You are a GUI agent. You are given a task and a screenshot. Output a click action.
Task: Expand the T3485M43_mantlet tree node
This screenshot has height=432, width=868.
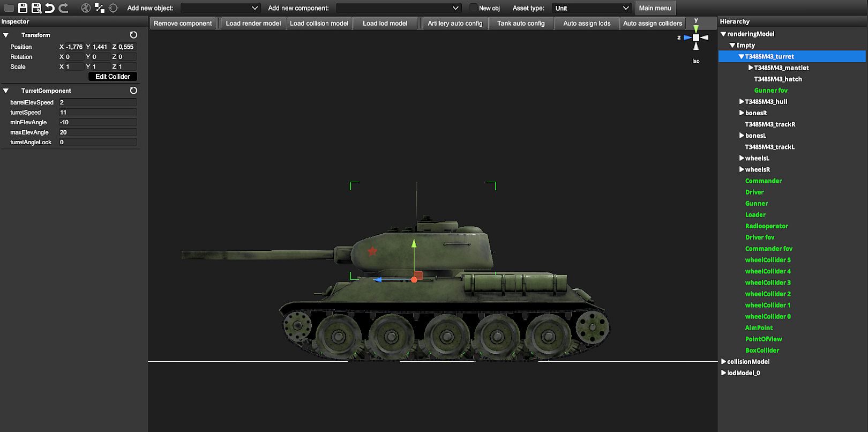[x=751, y=68]
